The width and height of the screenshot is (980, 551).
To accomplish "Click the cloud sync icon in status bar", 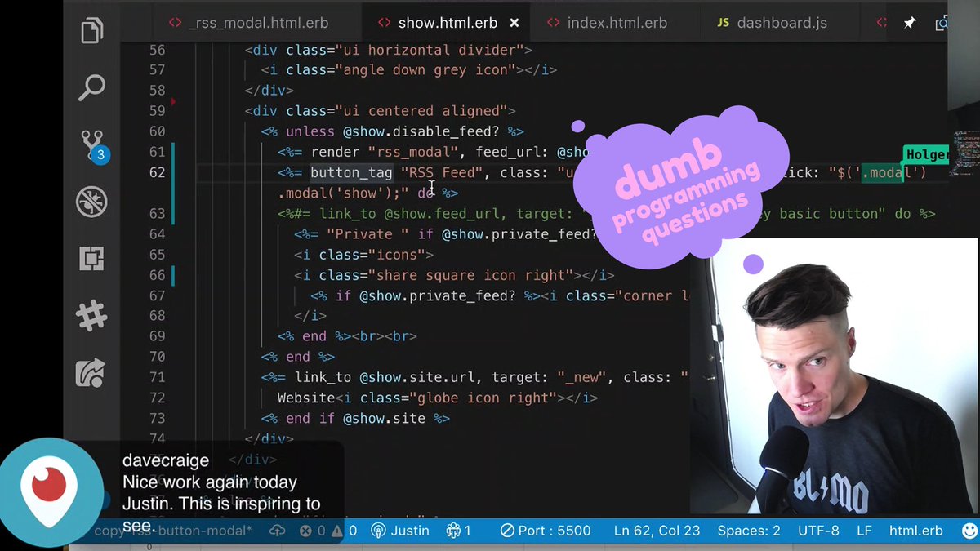I will tap(277, 531).
